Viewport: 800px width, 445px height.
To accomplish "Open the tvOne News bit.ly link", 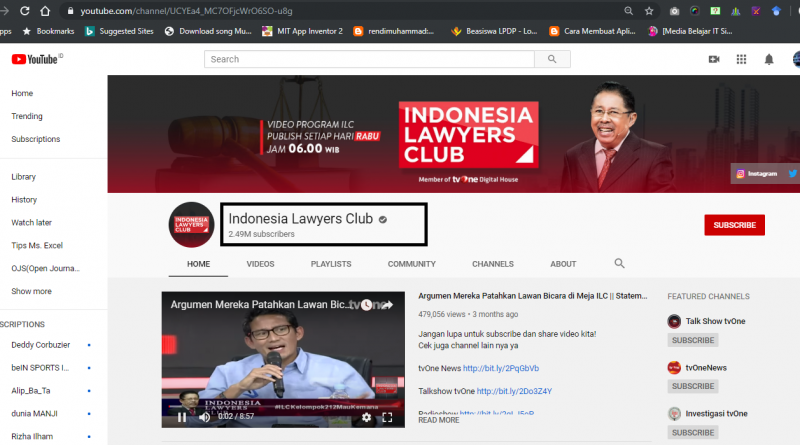I will tap(501, 368).
